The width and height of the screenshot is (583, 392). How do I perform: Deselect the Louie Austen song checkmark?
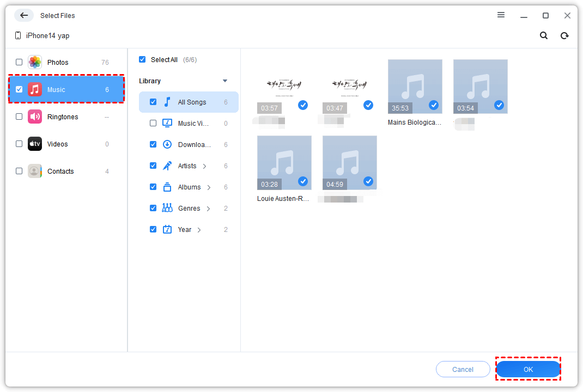click(x=303, y=181)
